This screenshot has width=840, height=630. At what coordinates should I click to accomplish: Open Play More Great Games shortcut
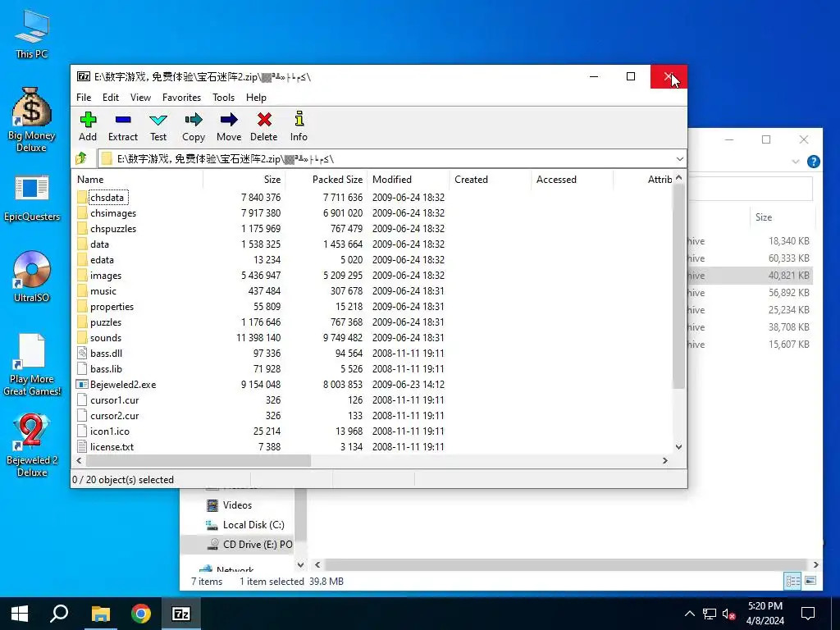[32, 365]
